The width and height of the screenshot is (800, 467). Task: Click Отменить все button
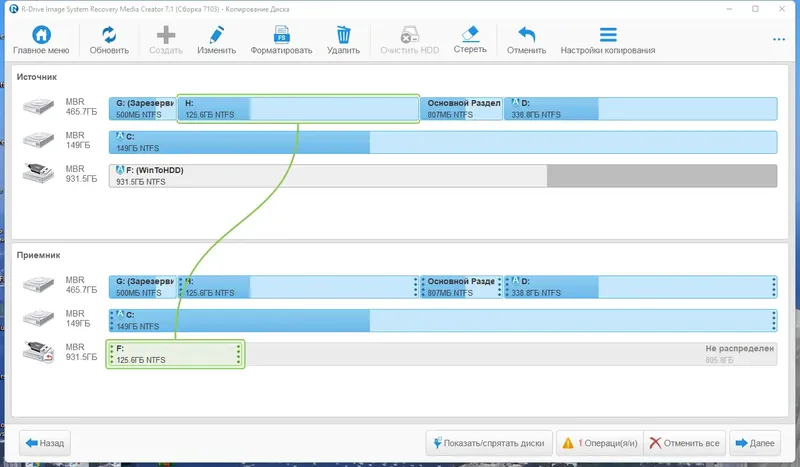click(x=685, y=443)
